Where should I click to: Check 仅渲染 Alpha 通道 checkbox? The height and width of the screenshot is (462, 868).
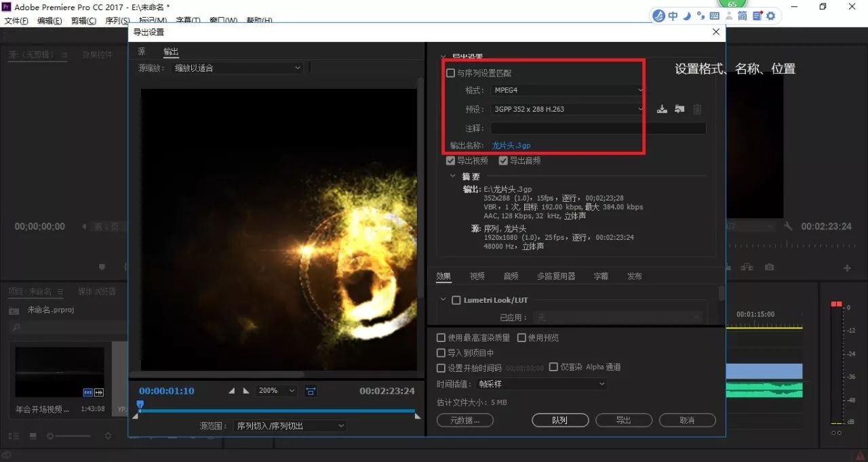[x=553, y=366]
